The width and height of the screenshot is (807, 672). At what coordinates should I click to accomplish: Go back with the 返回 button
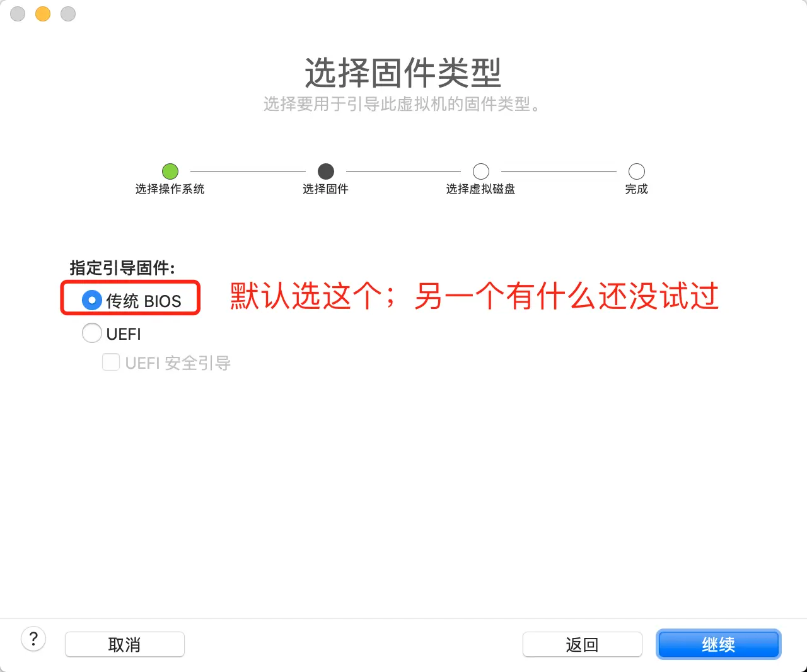583,644
